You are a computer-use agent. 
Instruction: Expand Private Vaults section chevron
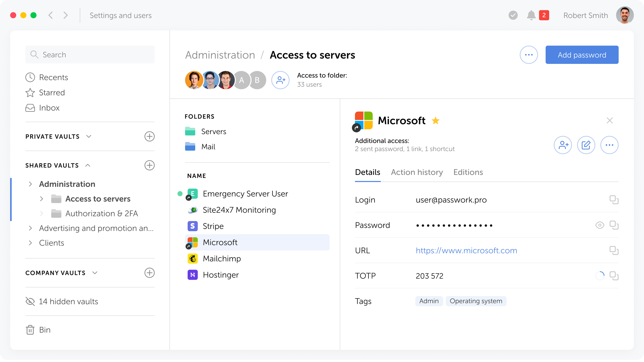tap(89, 136)
